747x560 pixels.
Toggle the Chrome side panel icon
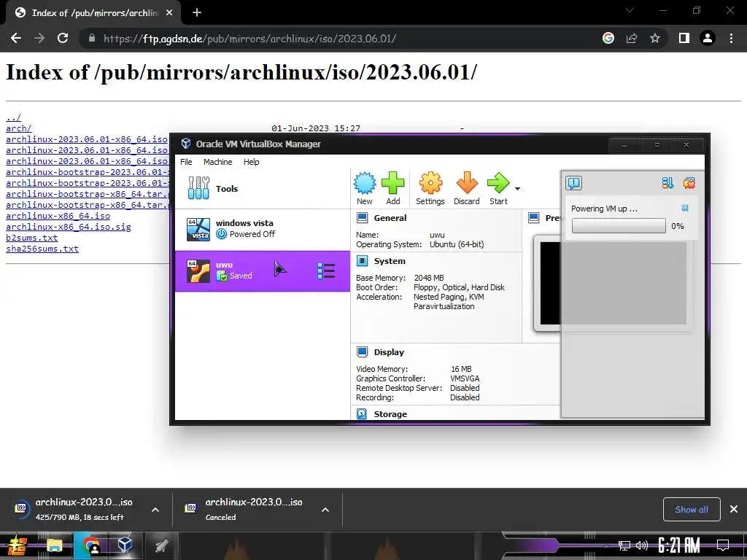(x=684, y=38)
